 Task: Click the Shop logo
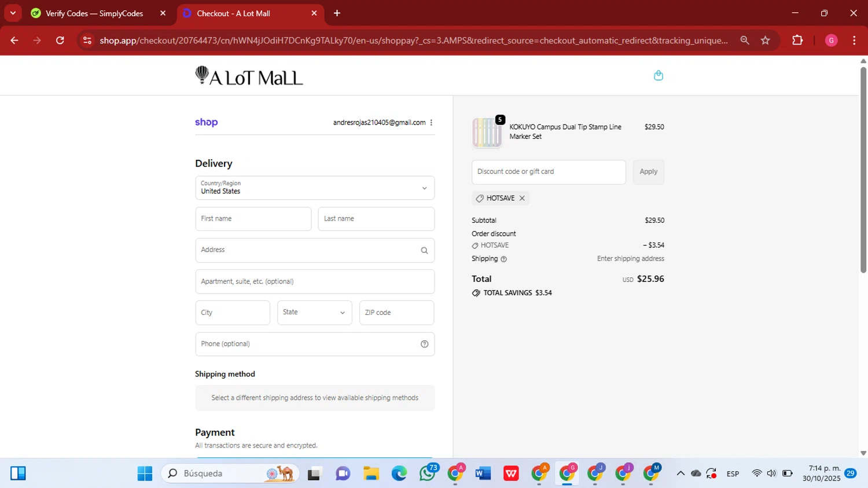(207, 122)
